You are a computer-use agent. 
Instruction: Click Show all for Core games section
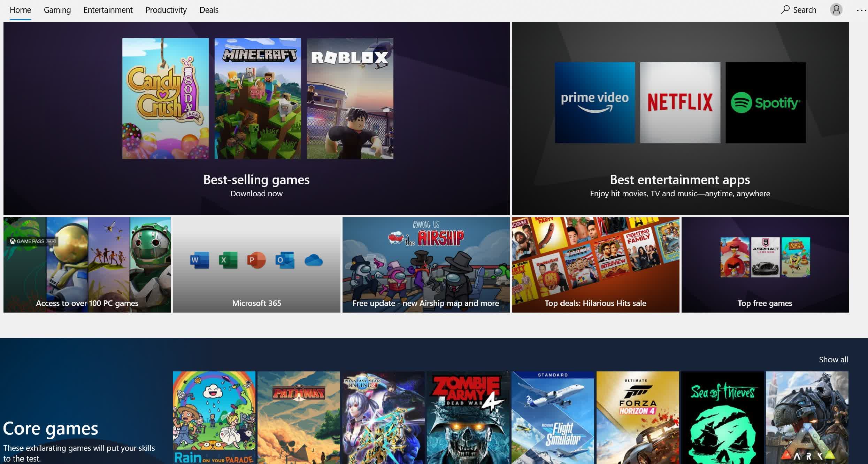point(834,359)
